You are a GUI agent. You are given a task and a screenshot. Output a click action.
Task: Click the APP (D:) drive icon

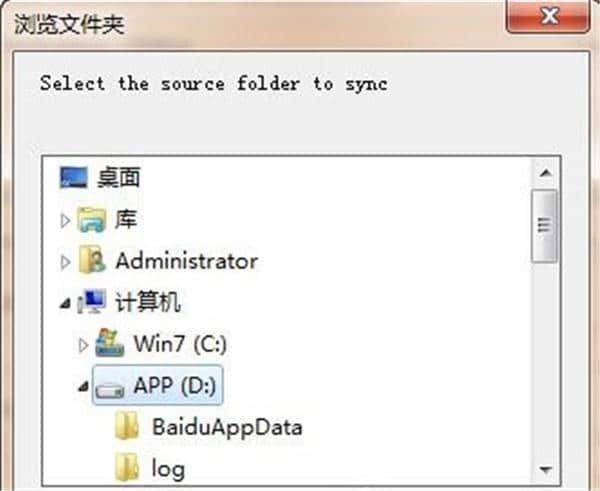(109, 385)
